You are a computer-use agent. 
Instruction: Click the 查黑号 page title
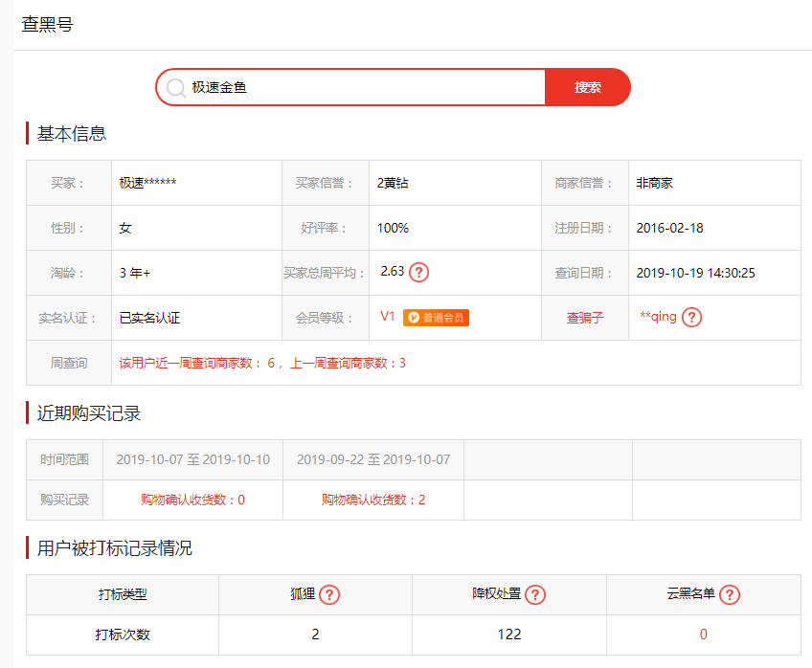47,25
